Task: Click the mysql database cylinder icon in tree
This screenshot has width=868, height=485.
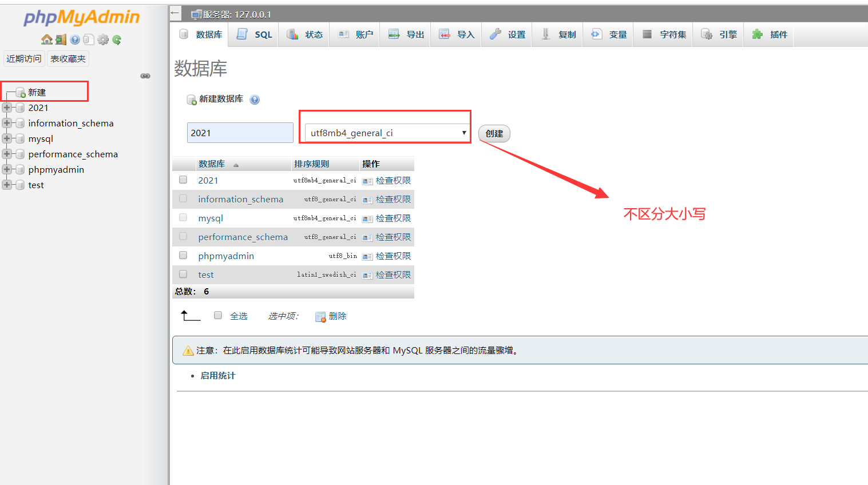Action: 20,138
